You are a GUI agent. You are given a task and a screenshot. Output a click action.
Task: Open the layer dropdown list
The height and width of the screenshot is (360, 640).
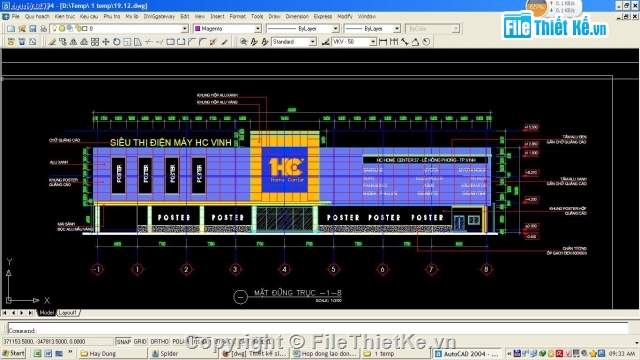[x=185, y=29]
